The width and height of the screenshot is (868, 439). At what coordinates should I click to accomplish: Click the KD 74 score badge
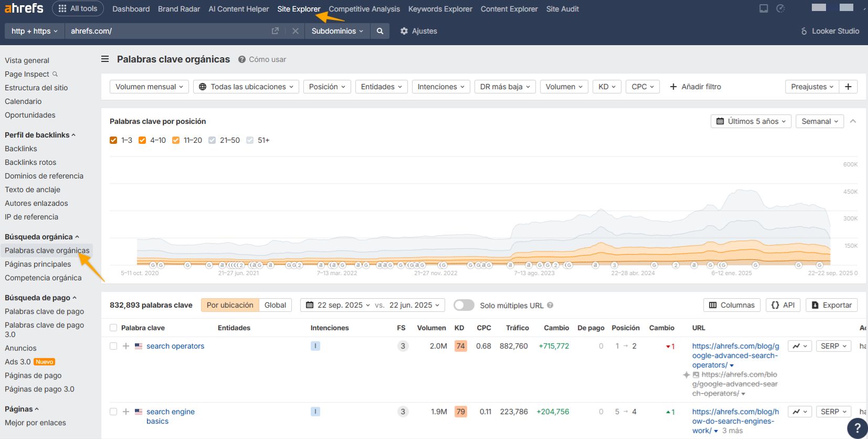pyautogui.click(x=460, y=346)
